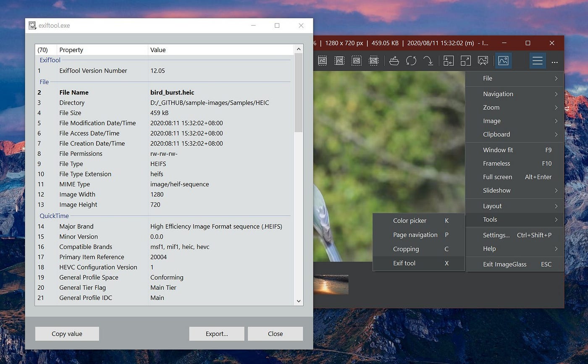Click the window fit arrows toolbar icon
This screenshot has height=364, width=588.
point(449,61)
